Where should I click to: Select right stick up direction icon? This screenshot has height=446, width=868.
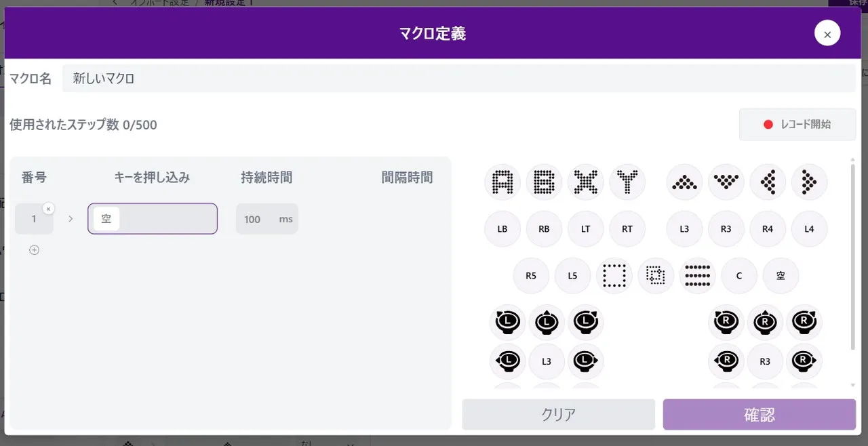pyautogui.click(x=765, y=323)
